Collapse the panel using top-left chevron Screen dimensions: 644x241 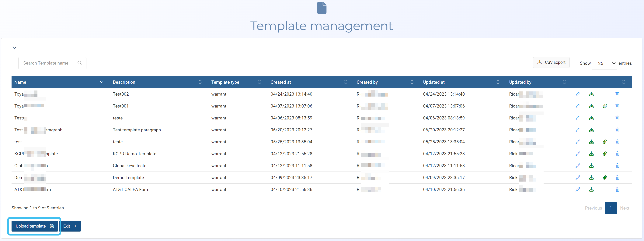pos(14,48)
